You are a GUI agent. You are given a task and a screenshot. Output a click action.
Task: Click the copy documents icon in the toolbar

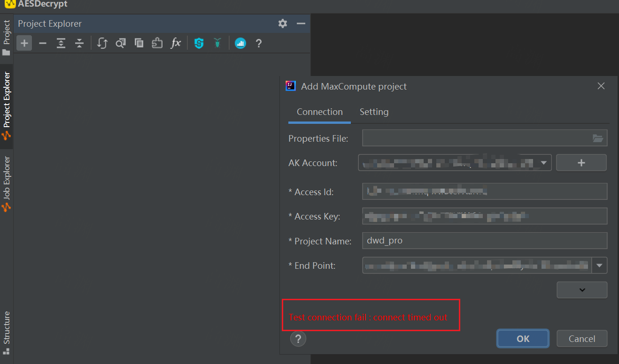point(139,43)
